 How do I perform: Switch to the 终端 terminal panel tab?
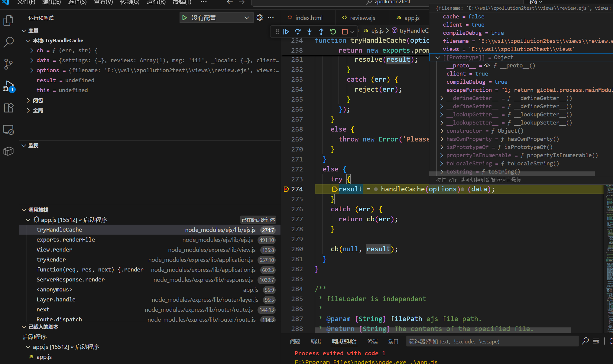point(372,341)
